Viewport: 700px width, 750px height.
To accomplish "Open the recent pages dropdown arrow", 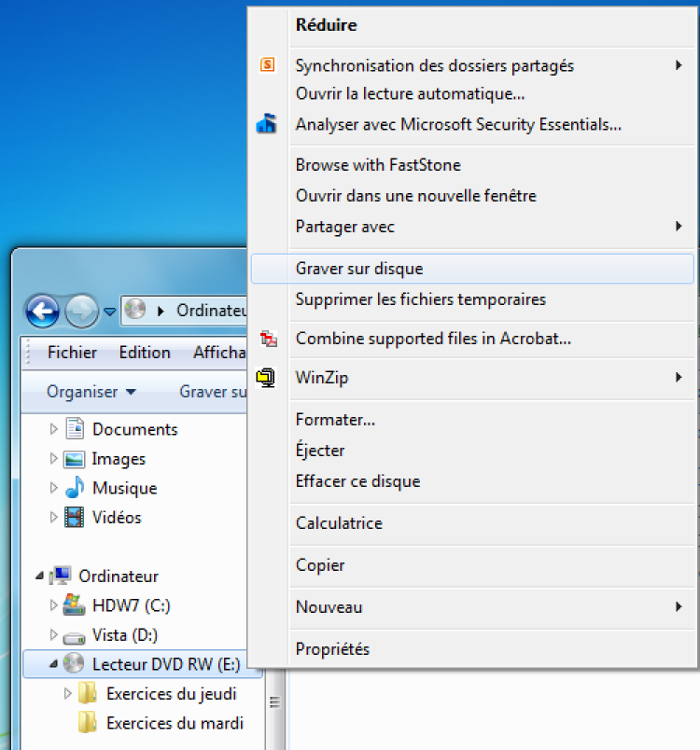I will [110, 312].
